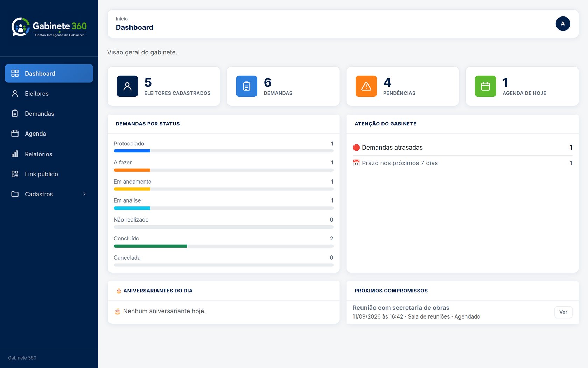Open the user avatar menu labeled A
This screenshot has height=368, width=588.
[x=563, y=24]
